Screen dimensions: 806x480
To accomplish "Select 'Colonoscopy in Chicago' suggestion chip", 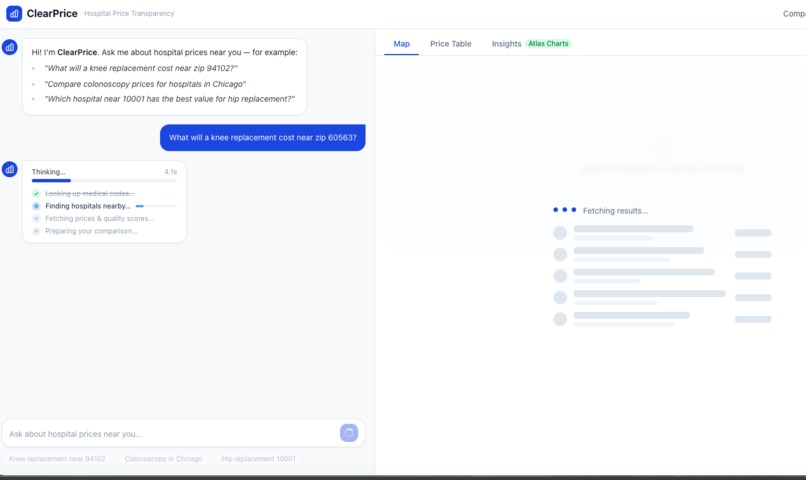I will click(163, 458).
